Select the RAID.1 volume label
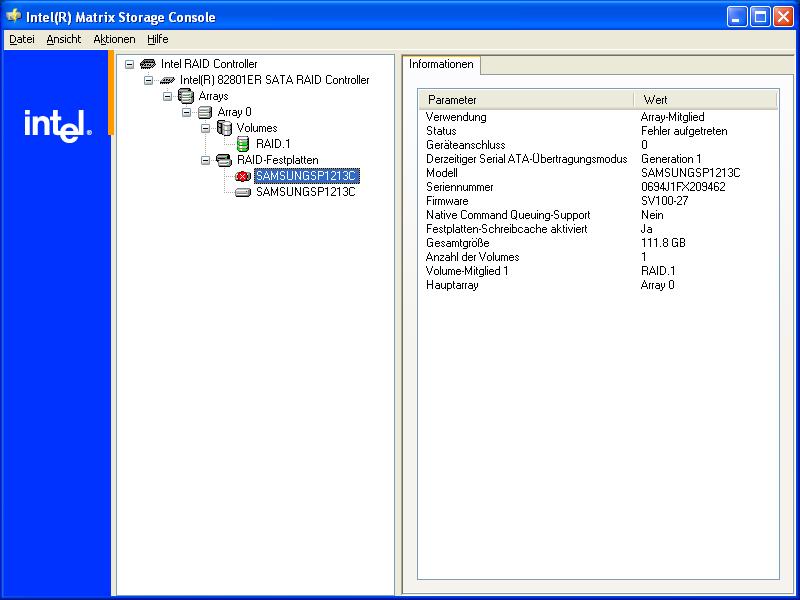 tap(273, 144)
